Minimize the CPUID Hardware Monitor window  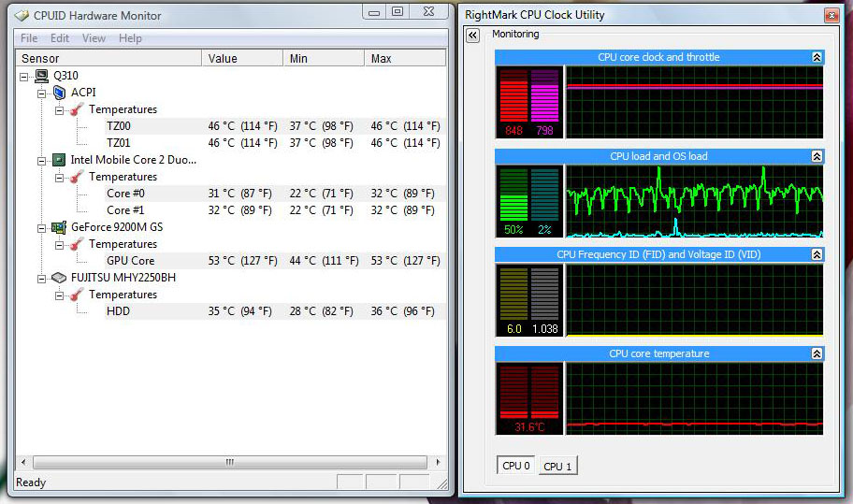(374, 12)
